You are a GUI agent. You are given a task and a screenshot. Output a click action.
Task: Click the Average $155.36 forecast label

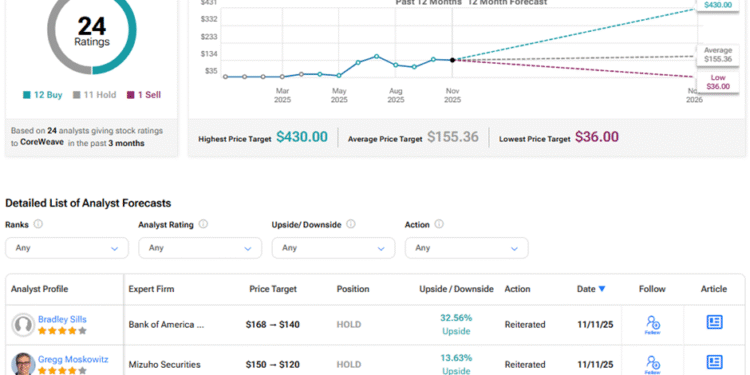point(717,55)
